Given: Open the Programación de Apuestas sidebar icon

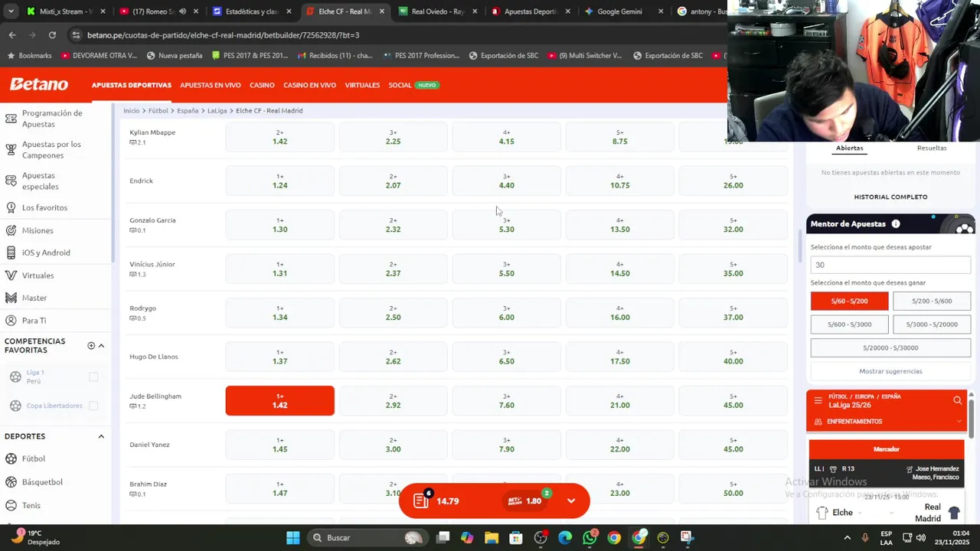Looking at the screenshot, I should coord(11,119).
